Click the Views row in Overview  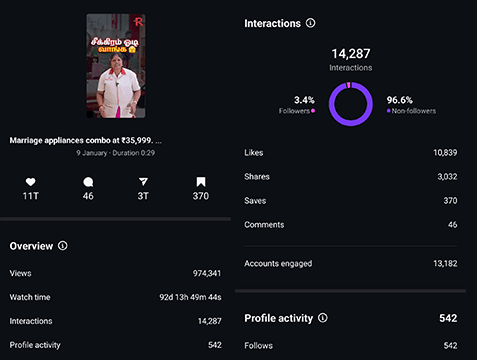click(x=115, y=273)
